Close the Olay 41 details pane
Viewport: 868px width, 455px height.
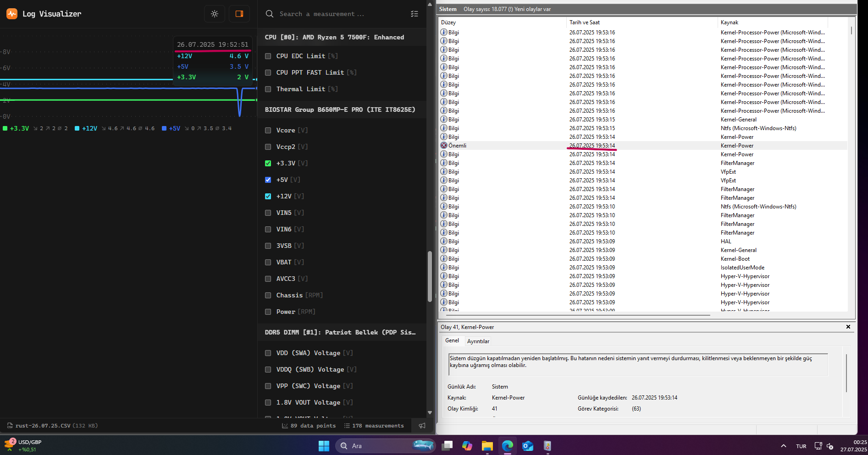coord(848,327)
